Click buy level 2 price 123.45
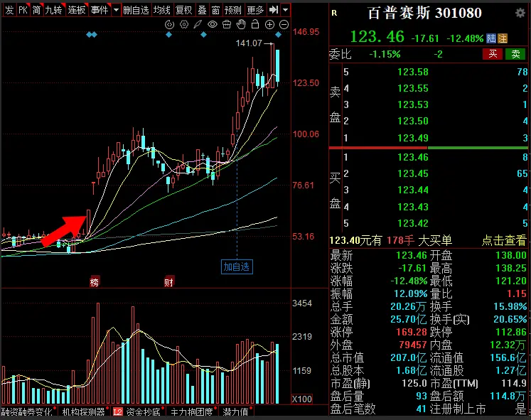Image resolution: width=531 pixels, height=420 pixels. point(413,173)
